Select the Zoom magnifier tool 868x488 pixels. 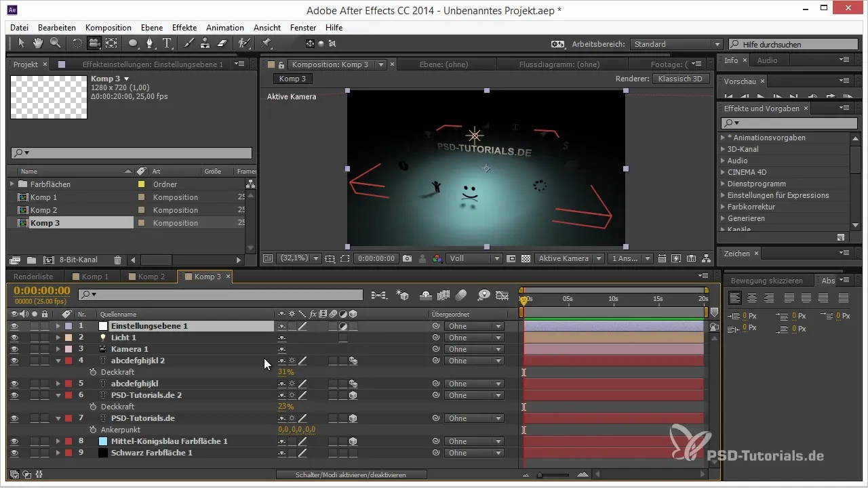[x=54, y=43]
